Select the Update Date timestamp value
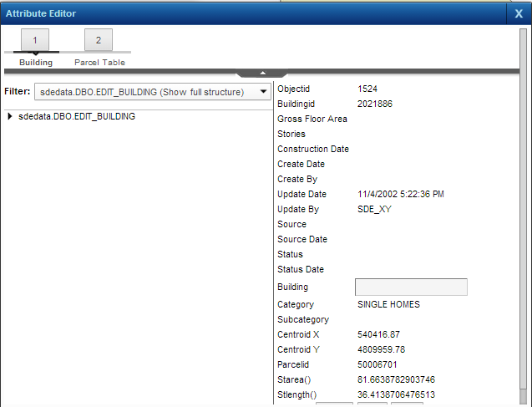Image resolution: width=532 pixels, height=407 pixels. pos(400,194)
